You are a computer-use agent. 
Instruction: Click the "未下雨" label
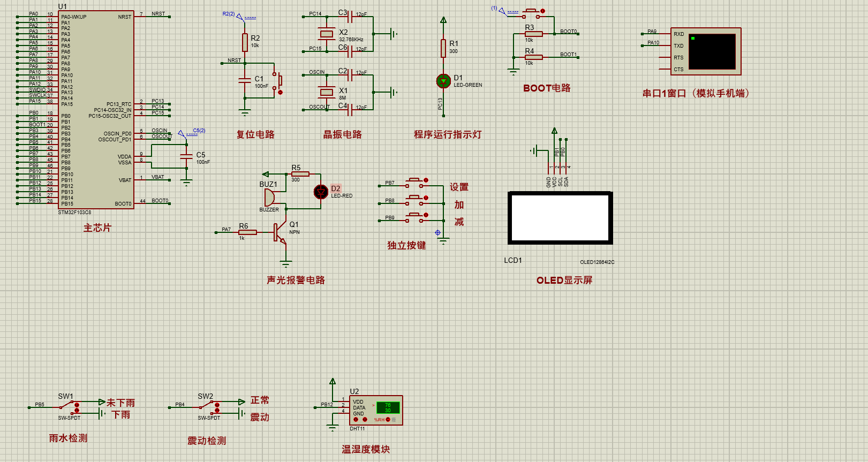click(x=121, y=403)
